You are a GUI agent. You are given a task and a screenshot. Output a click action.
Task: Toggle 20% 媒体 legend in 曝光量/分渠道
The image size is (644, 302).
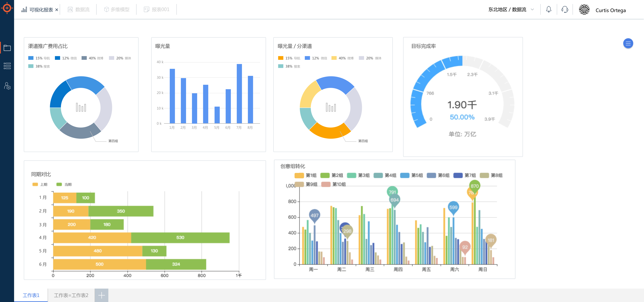coord(370,58)
